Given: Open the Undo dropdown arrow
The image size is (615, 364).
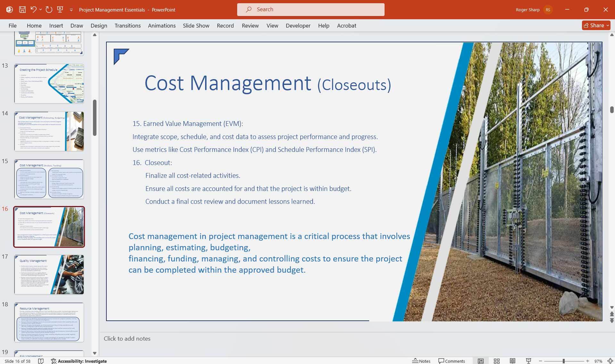Looking at the screenshot, I should pos(40,9).
